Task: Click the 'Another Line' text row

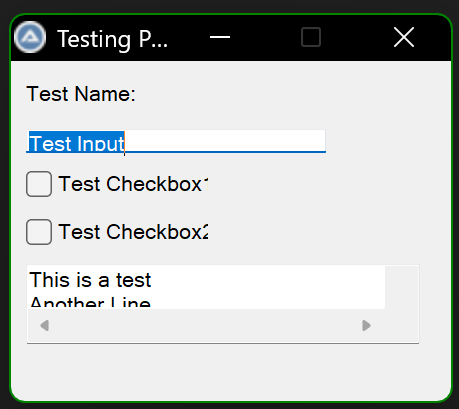Action: coord(90,302)
